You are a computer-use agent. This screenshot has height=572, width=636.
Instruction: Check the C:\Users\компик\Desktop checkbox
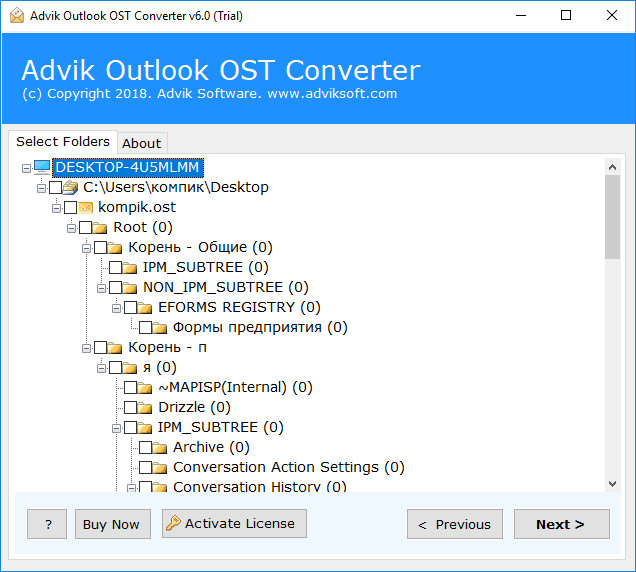click(56, 187)
